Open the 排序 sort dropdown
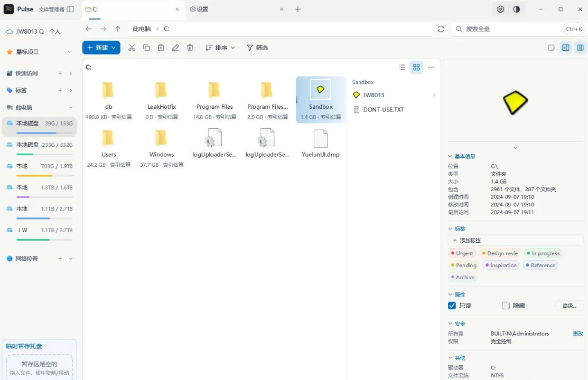Screen dimensions: 588x380 pos(220,47)
